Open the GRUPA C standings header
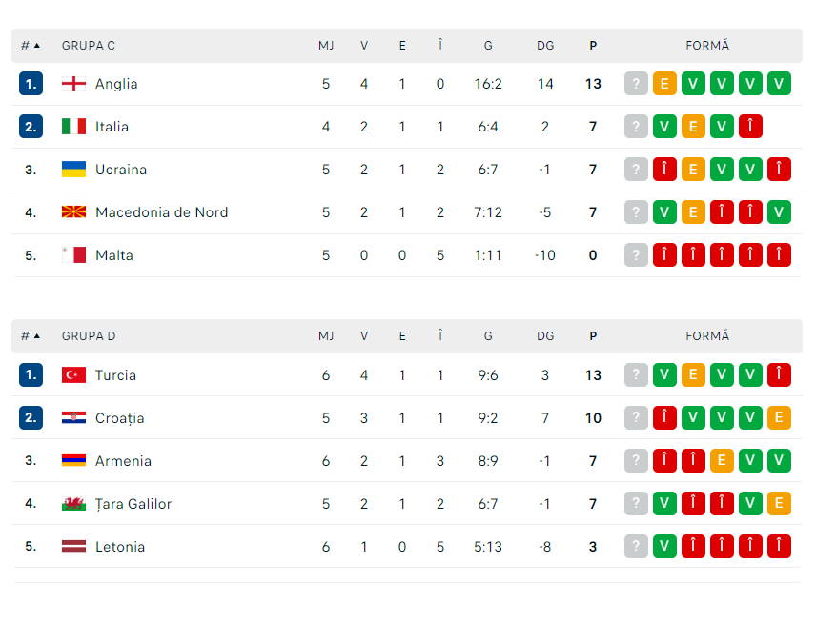Viewport: 816px width, 644px height. pos(88,45)
